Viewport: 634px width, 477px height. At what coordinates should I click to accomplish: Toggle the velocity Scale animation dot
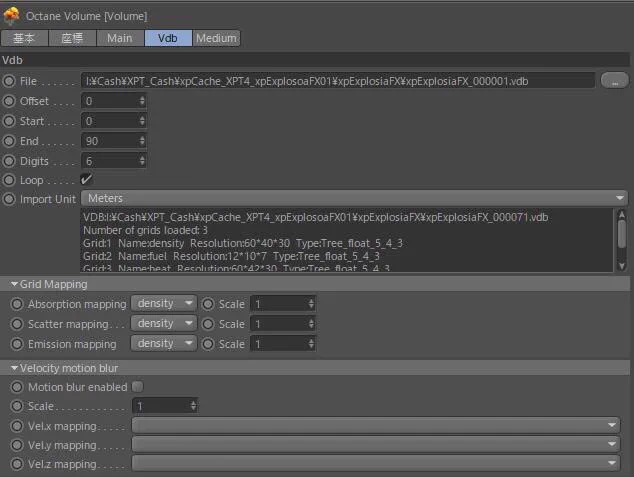click(17, 406)
